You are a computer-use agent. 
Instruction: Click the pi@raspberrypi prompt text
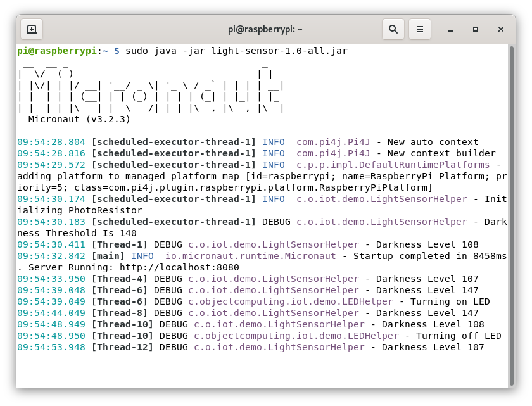pyautogui.click(x=57, y=51)
